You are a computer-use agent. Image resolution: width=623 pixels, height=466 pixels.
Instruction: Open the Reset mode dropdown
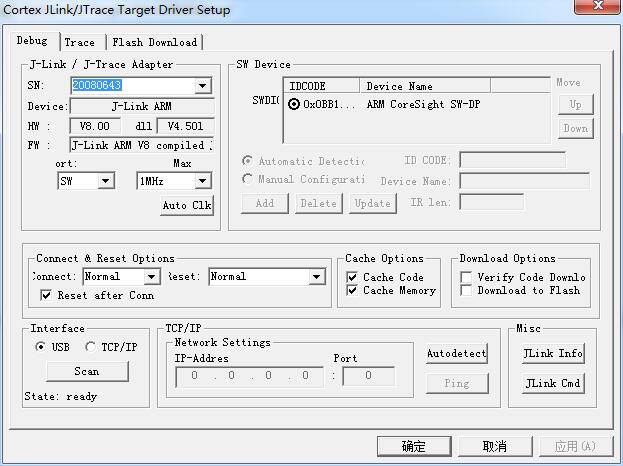[x=316, y=277]
